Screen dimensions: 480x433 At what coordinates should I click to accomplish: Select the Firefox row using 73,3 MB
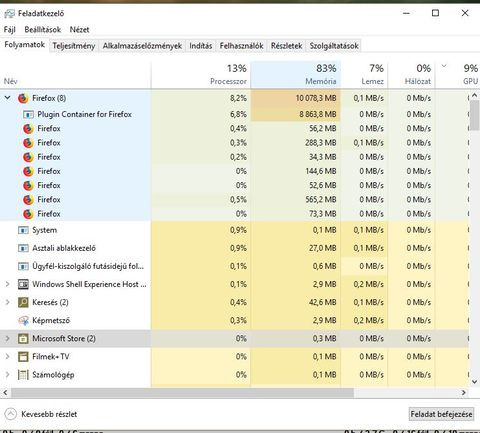[234, 214]
